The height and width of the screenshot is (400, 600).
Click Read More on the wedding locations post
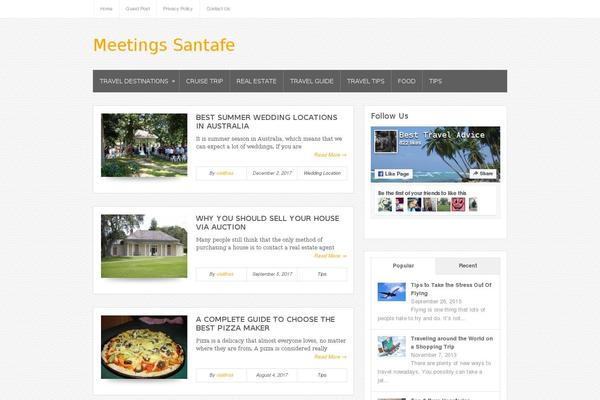coord(330,155)
